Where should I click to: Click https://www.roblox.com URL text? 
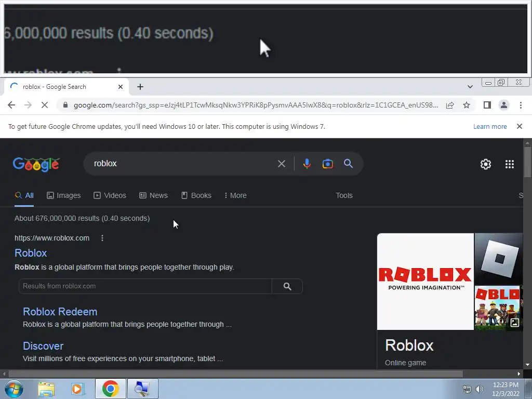(x=52, y=238)
